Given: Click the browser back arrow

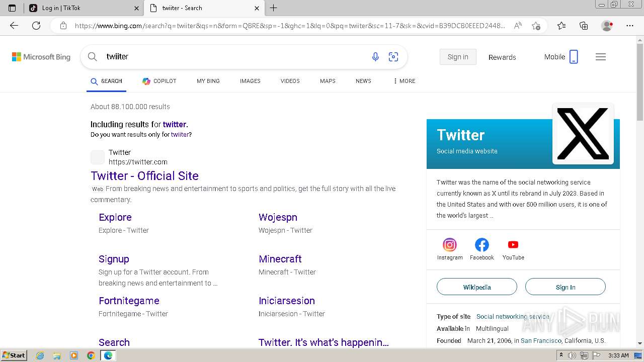Looking at the screenshot, I should [14, 26].
